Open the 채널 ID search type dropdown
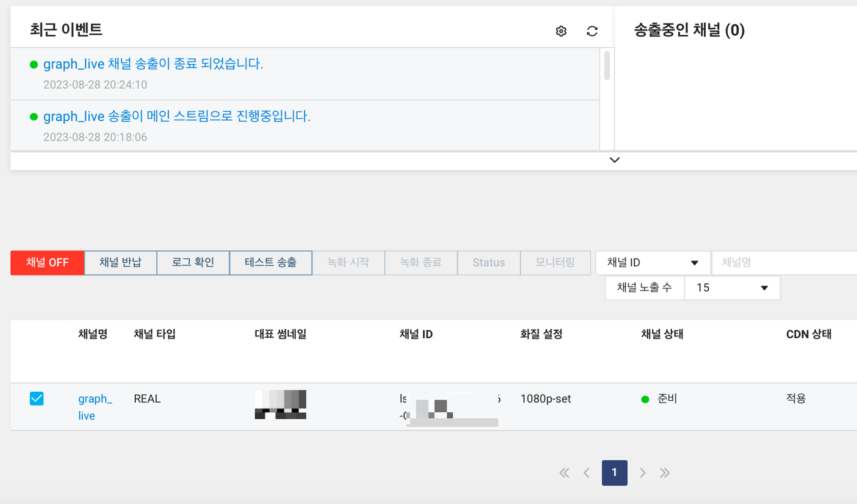Image resolution: width=857 pixels, height=504 pixels. point(652,262)
